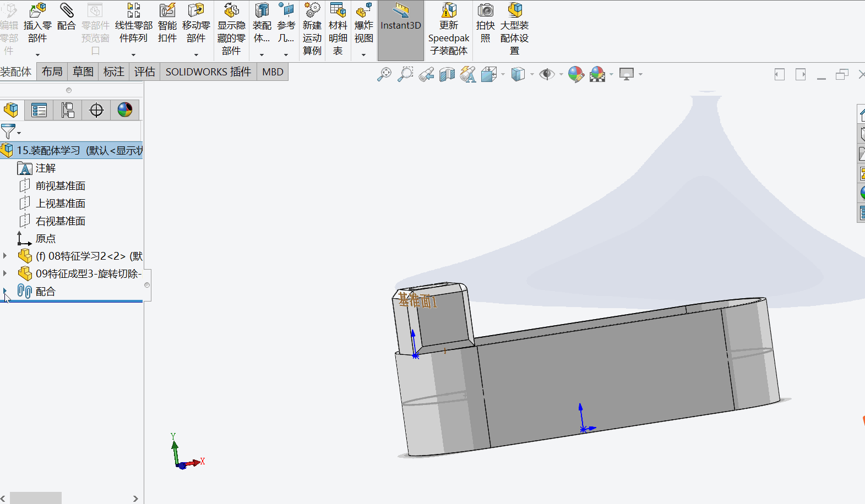Click Exploded View (爆炸视图) tool

pyautogui.click(x=363, y=24)
